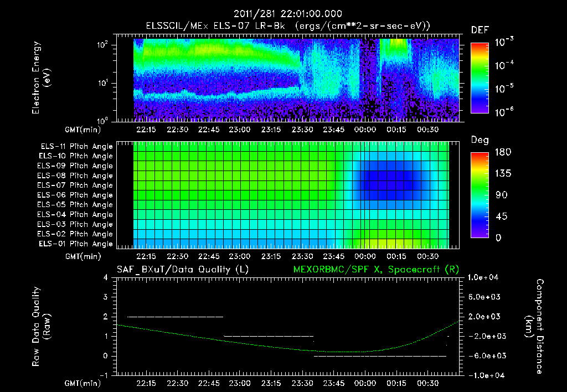The image size is (567, 392).
Task: Click the ELS-02 Pitch Angle row label
Action: coord(75,234)
